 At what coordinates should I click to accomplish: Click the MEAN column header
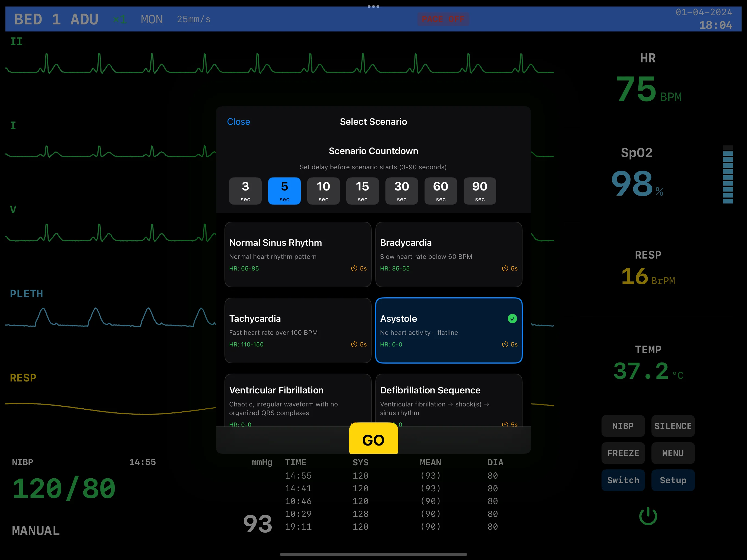click(x=430, y=462)
